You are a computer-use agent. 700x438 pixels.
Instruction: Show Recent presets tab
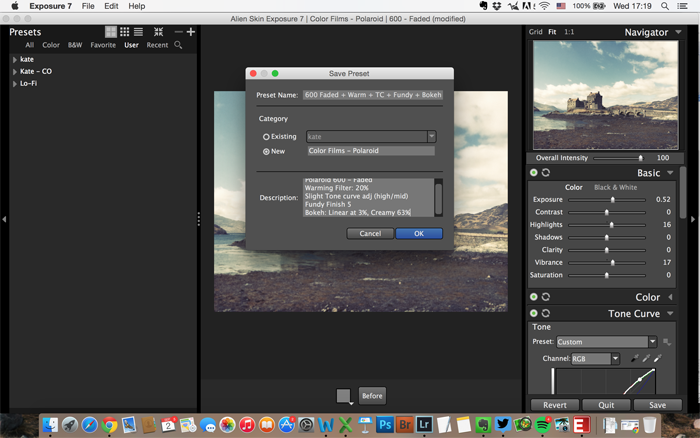pyautogui.click(x=157, y=45)
